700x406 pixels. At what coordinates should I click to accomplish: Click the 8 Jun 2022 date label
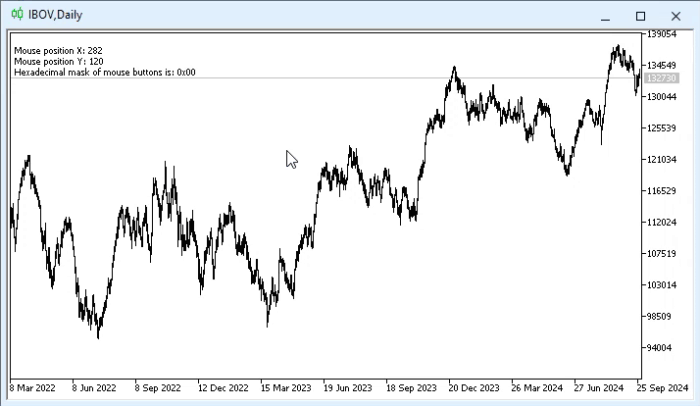94,388
